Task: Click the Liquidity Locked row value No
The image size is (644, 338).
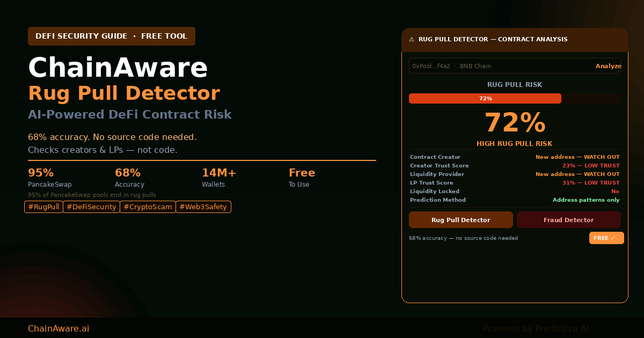Action: coord(615,192)
